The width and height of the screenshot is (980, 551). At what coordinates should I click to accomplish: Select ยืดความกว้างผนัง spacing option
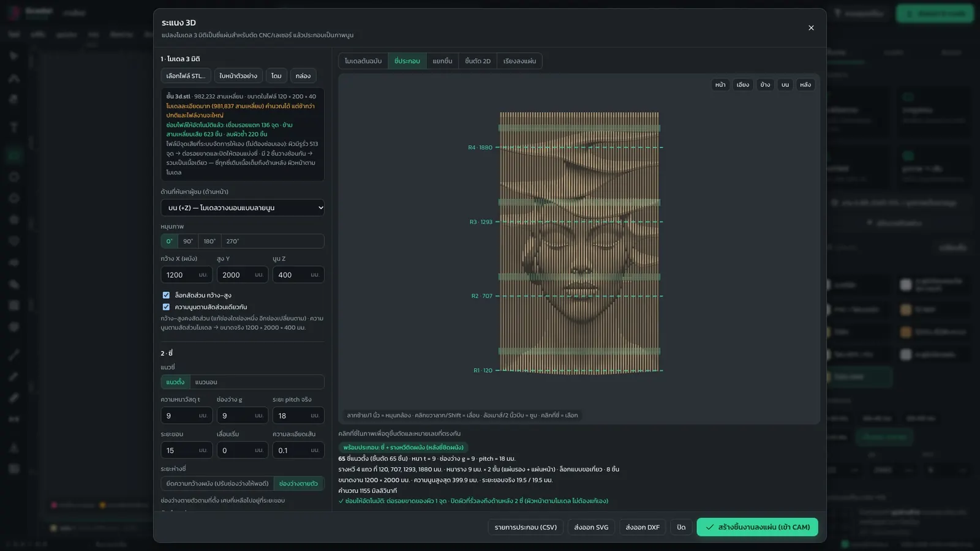tap(217, 484)
